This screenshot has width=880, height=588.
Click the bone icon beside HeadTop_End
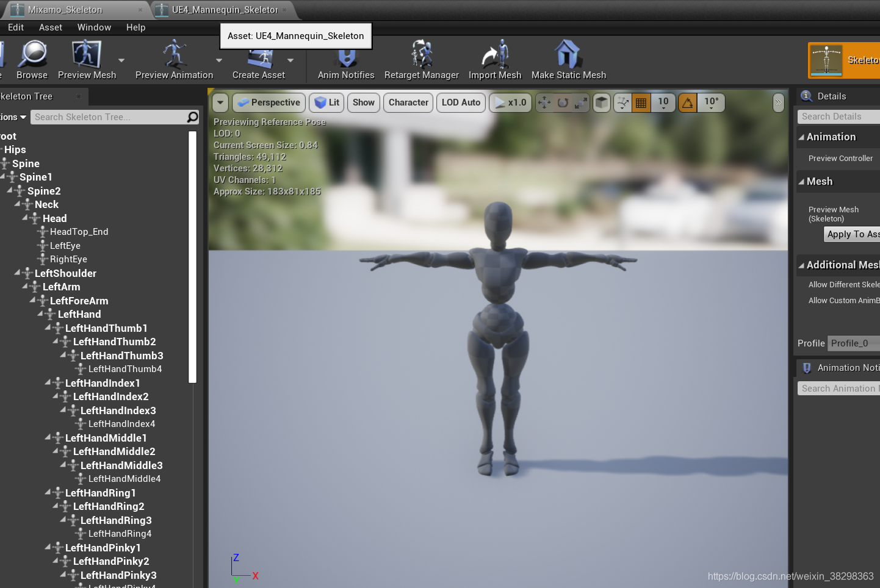pos(42,232)
